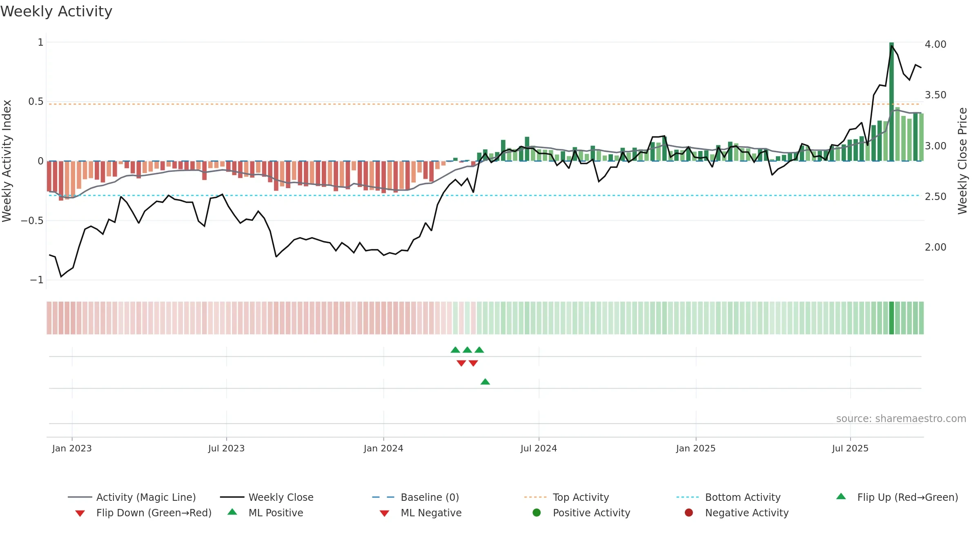Image resolution: width=980 pixels, height=551 pixels.
Task: Click the green ML Positive legend triangle
Action: click(x=232, y=512)
